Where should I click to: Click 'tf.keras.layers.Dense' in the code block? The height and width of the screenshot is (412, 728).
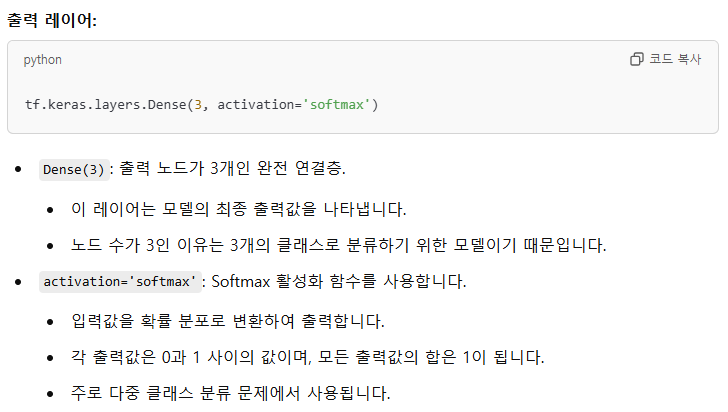coord(105,105)
